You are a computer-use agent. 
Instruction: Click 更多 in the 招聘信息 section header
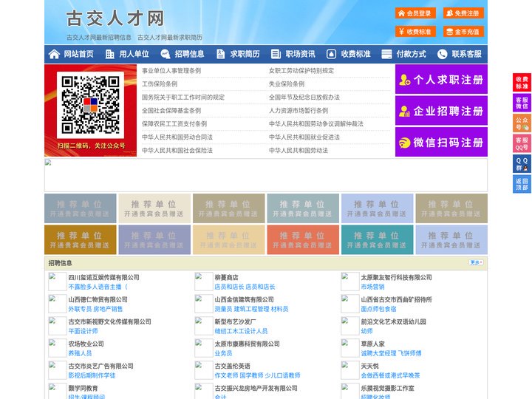click(476, 262)
